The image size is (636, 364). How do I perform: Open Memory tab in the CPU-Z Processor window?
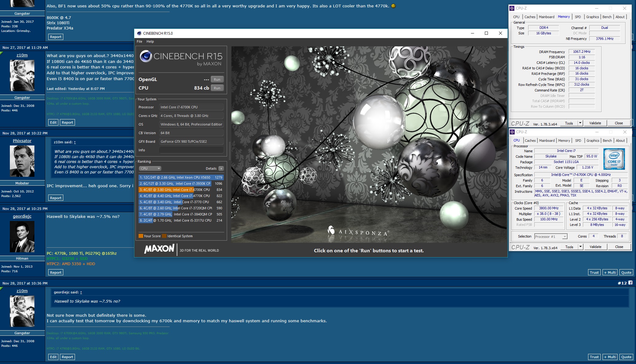[x=564, y=141]
